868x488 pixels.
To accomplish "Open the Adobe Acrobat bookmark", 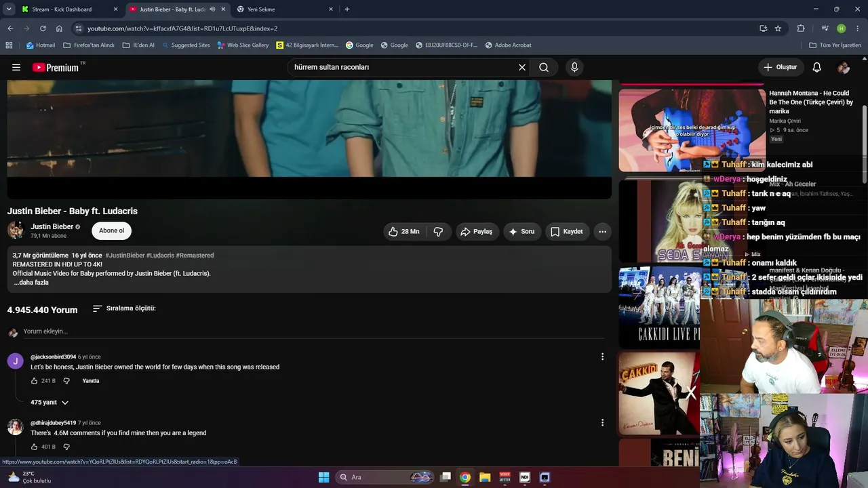I will [x=508, y=45].
